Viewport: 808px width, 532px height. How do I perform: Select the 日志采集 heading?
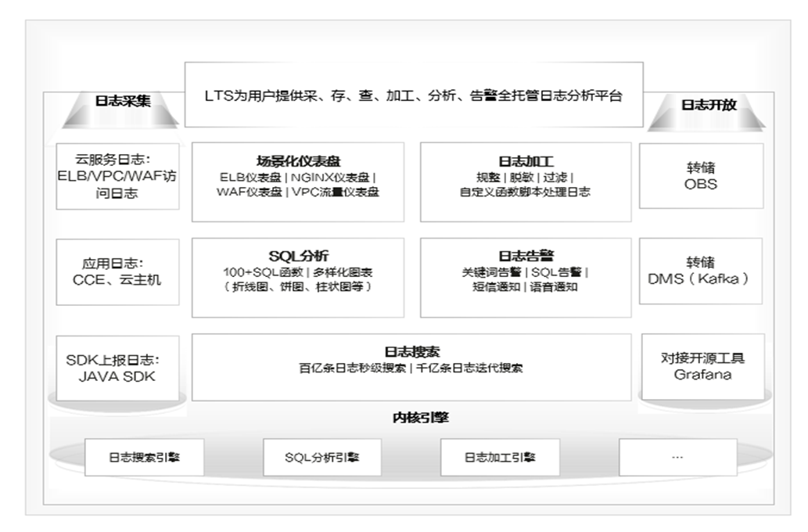pos(123,100)
